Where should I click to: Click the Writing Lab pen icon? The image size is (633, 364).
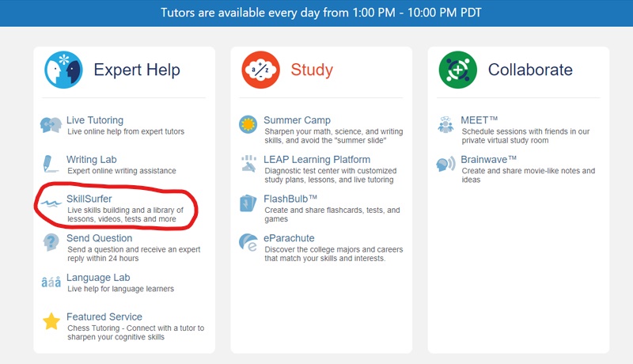[x=51, y=164]
